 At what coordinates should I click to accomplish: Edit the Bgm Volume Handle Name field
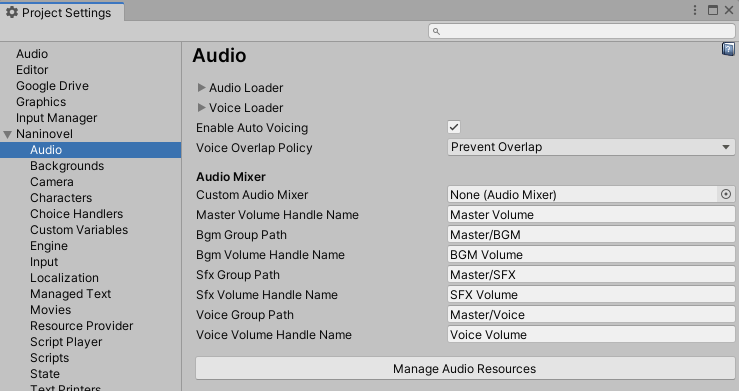tap(591, 255)
